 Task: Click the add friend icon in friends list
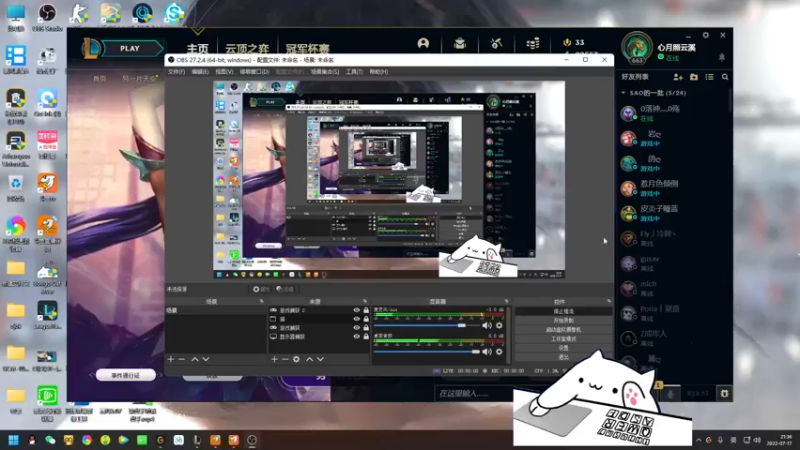tap(678, 77)
